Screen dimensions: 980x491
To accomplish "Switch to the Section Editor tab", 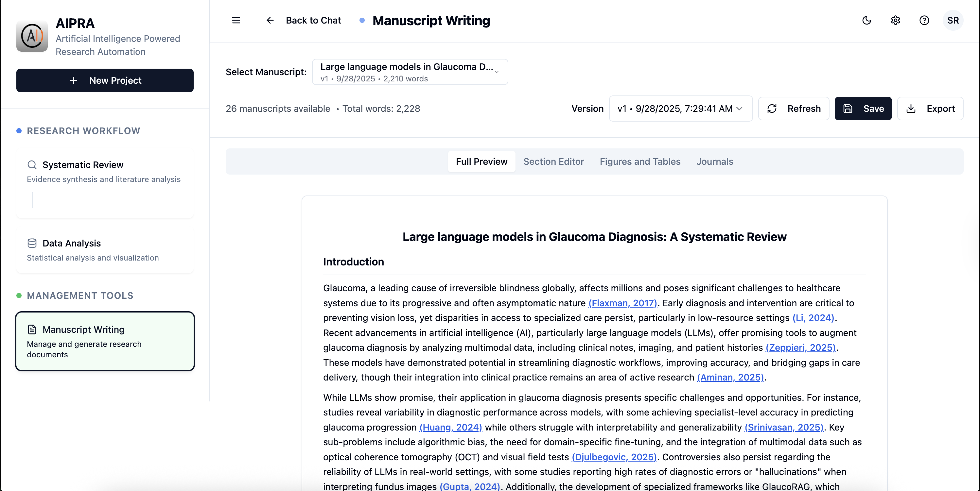I will [x=553, y=161].
